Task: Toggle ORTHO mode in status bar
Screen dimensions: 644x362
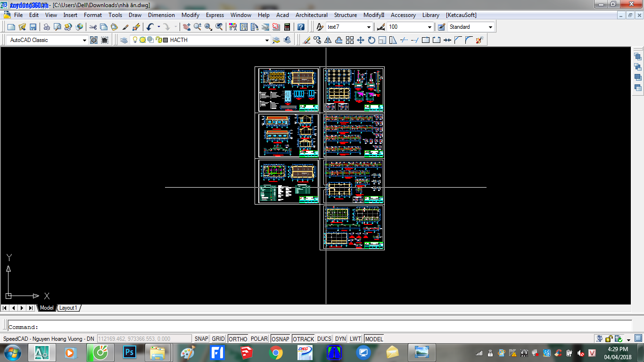Action: (238, 338)
